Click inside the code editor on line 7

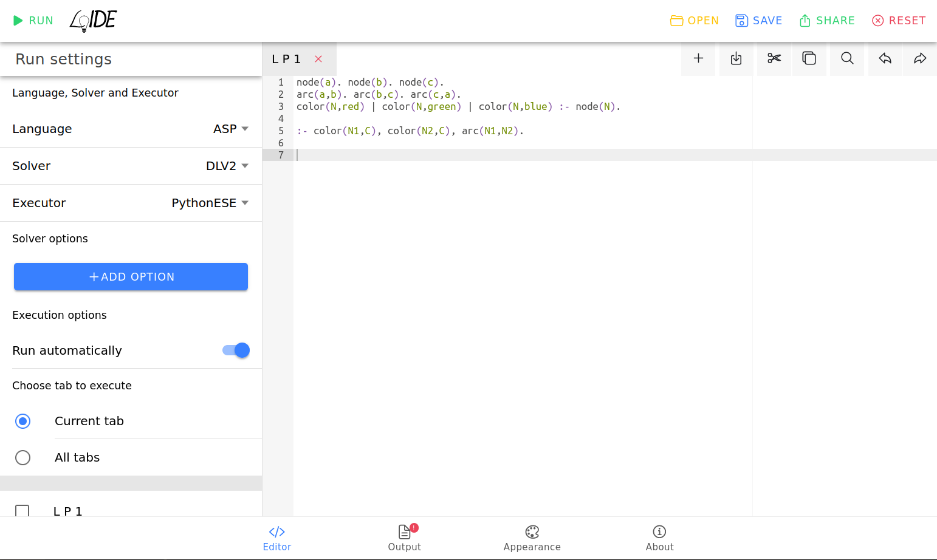(425, 155)
